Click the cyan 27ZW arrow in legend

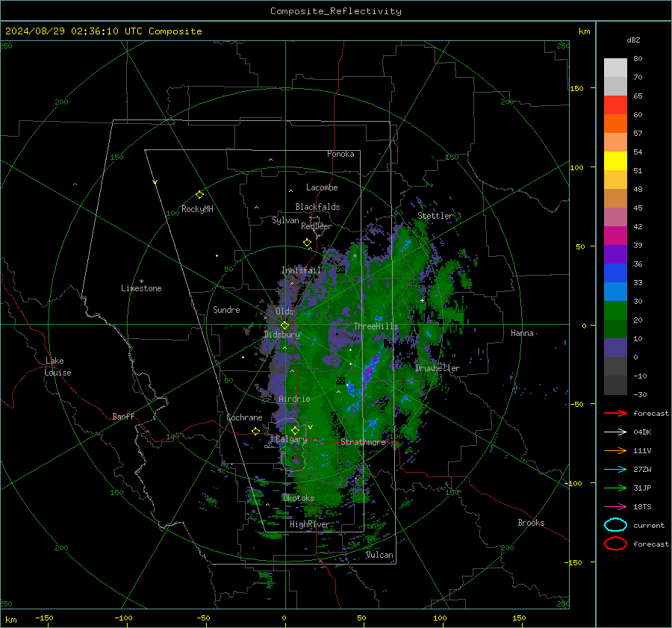[615, 470]
